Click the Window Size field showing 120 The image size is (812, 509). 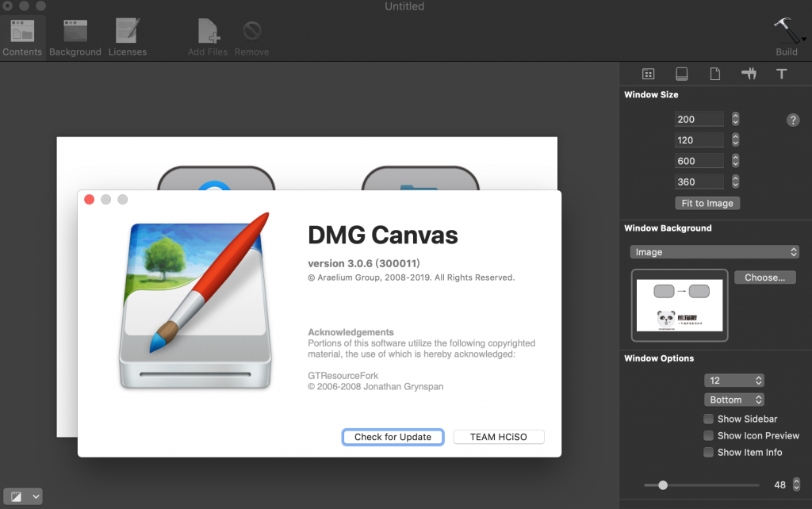[699, 140]
